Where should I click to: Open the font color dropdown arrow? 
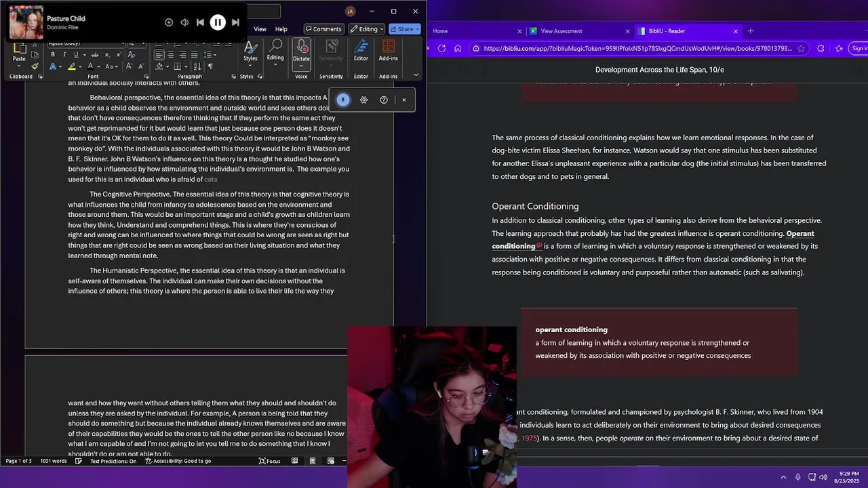99,66
